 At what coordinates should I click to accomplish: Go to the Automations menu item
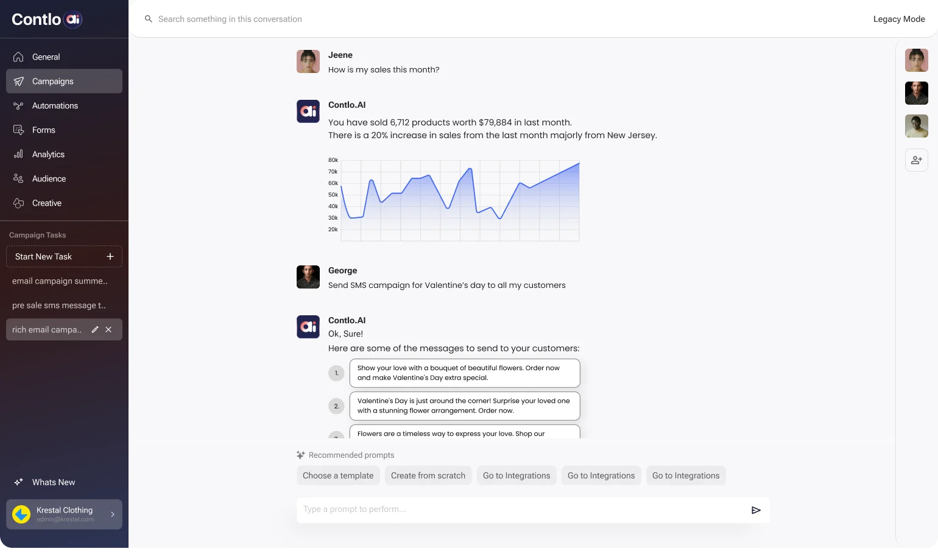55,105
